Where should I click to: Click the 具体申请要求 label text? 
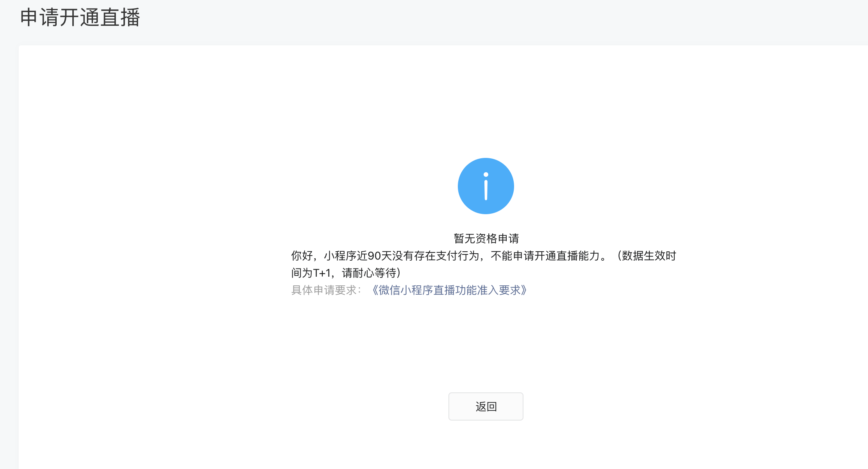(324, 290)
